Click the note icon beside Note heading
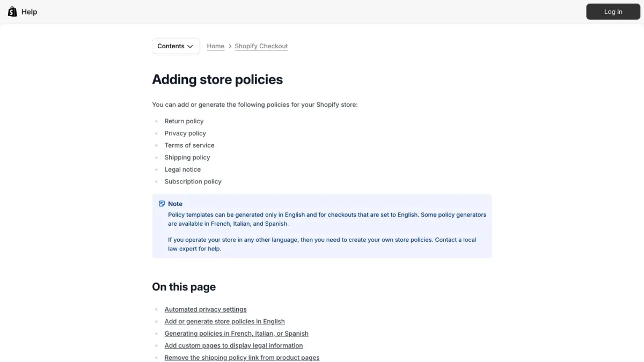Viewport: 644px width, 362px height. click(162, 204)
